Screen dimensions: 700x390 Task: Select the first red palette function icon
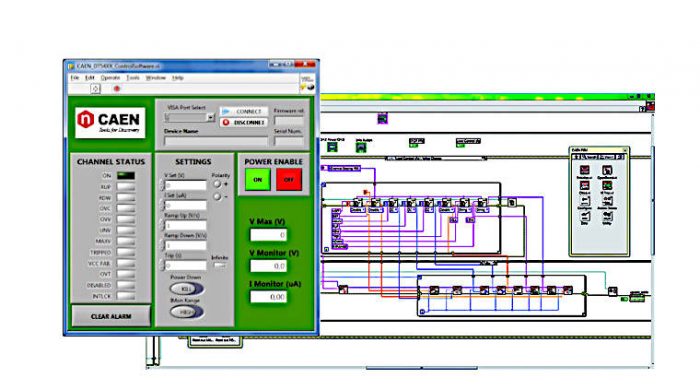pyautogui.click(x=584, y=170)
